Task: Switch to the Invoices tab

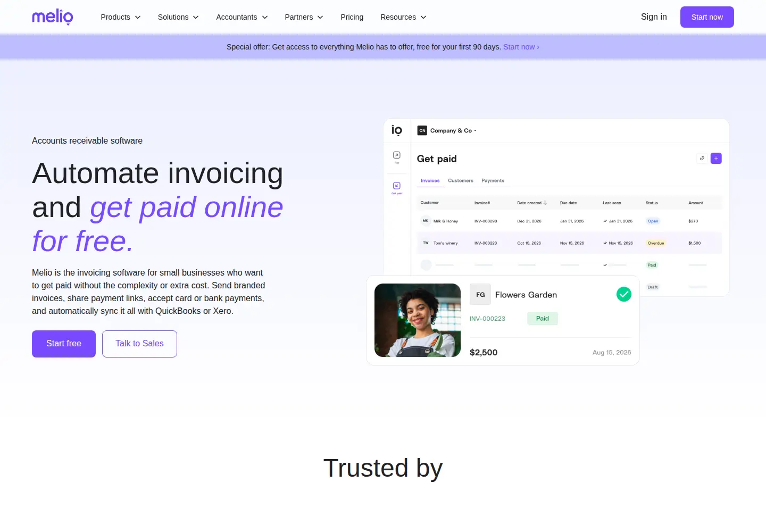Action: coord(430,181)
